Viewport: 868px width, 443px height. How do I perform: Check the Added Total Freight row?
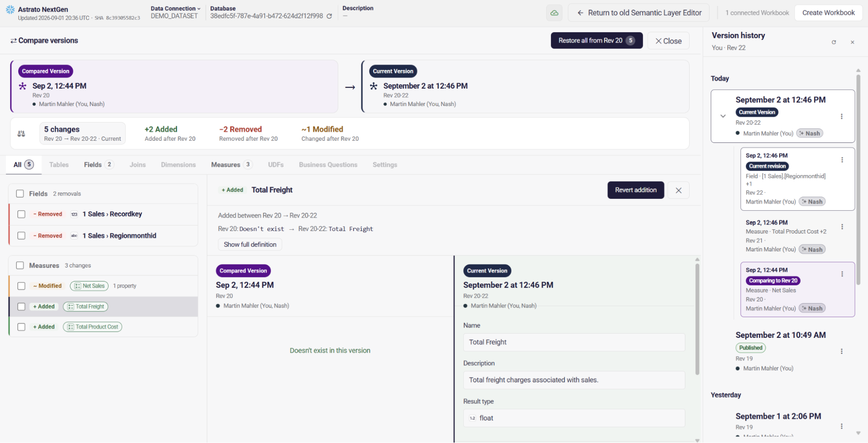click(x=21, y=307)
